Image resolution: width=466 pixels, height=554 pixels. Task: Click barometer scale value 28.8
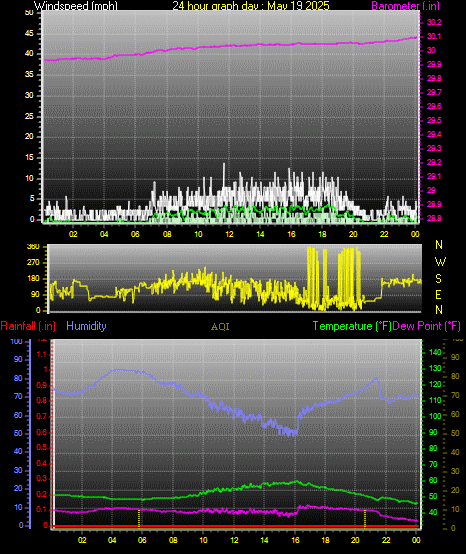click(434, 218)
